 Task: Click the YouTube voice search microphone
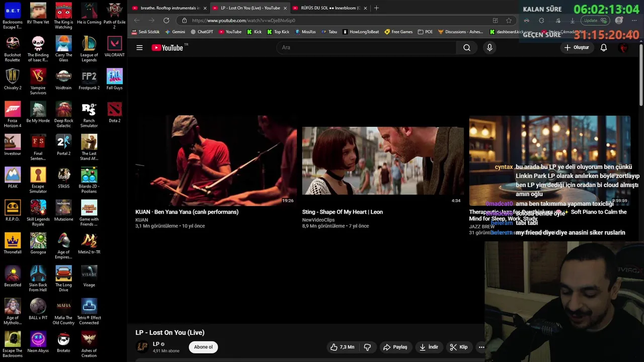click(490, 47)
